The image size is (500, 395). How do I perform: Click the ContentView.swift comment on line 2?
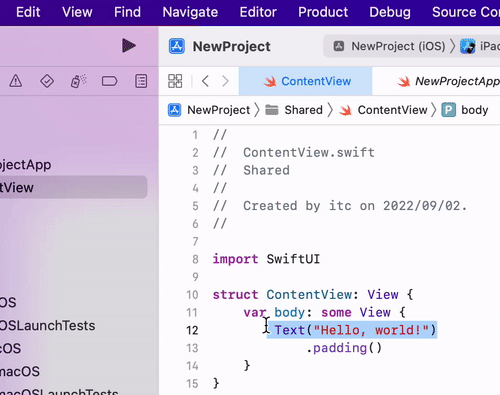[x=309, y=153]
